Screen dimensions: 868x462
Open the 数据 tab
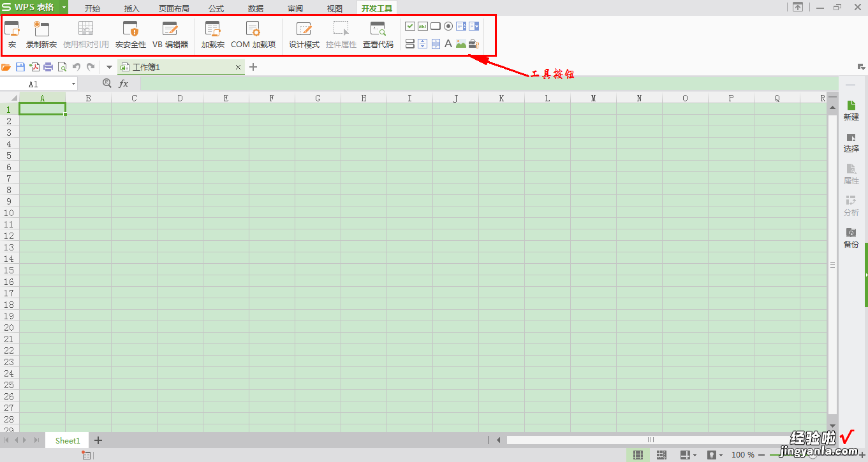pyautogui.click(x=256, y=8)
